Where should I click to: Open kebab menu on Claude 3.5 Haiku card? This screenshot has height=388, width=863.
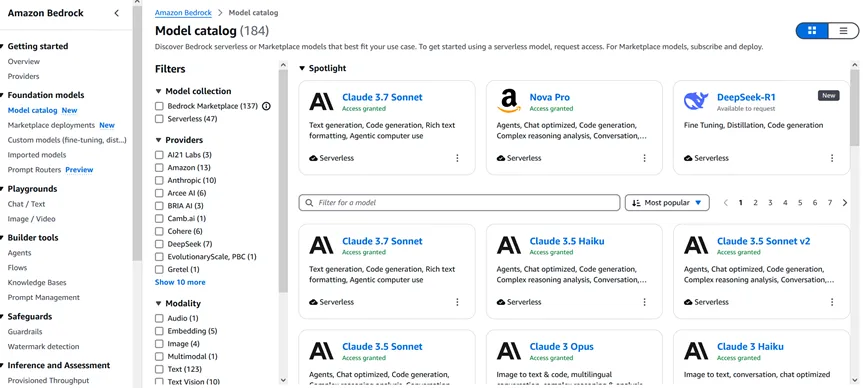click(x=644, y=302)
